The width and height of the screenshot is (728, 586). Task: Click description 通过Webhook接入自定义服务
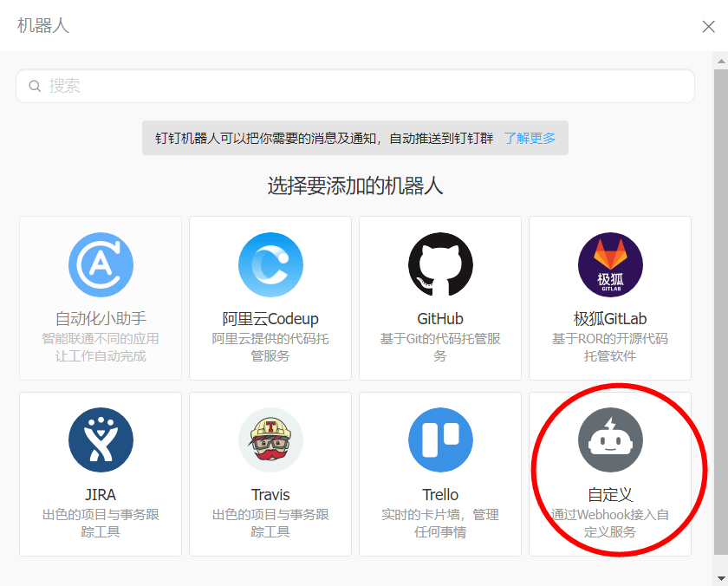610,524
